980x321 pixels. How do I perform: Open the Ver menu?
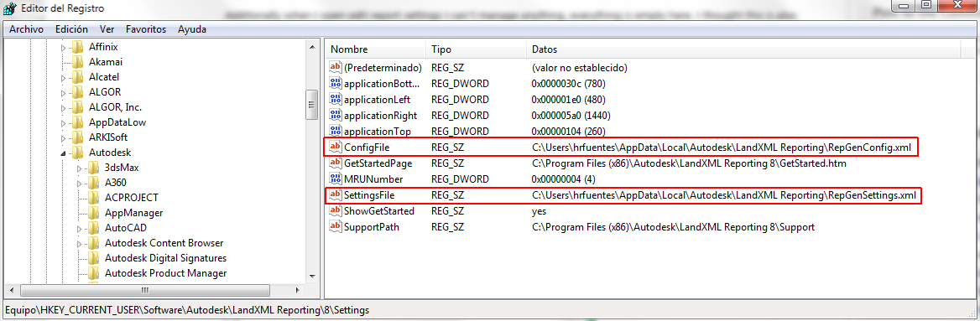(x=107, y=29)
